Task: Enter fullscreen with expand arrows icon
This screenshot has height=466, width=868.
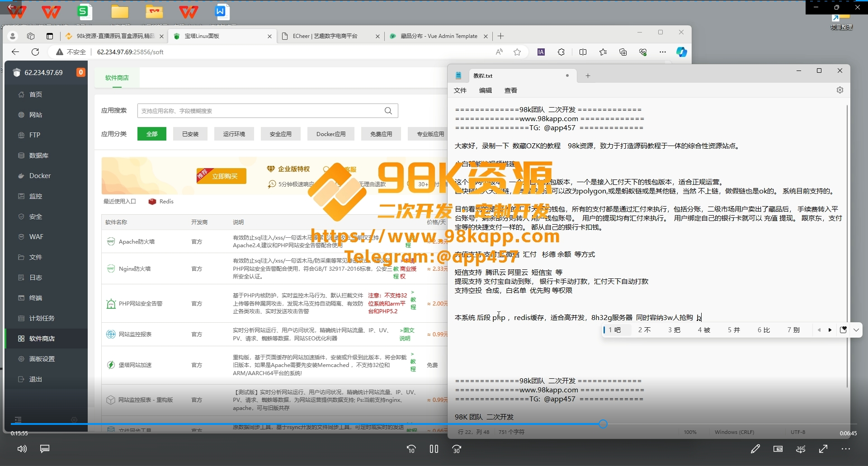Action: (823, 449)
